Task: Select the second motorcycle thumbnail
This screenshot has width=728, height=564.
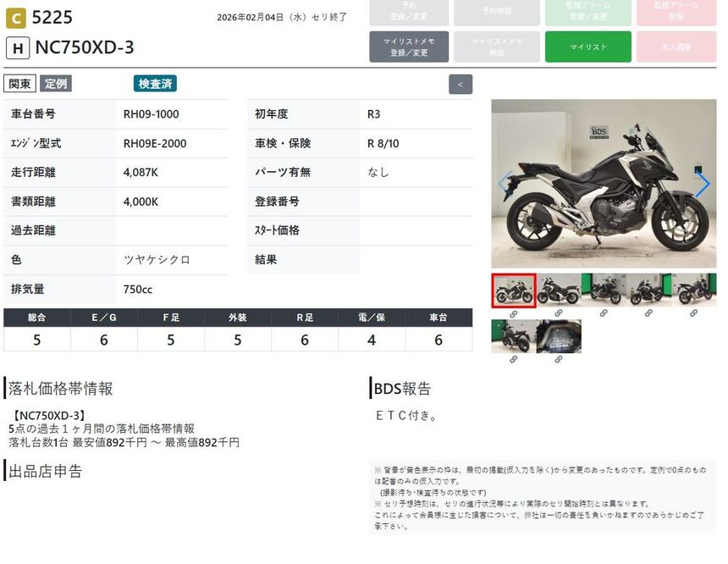Action: point(559,290)
